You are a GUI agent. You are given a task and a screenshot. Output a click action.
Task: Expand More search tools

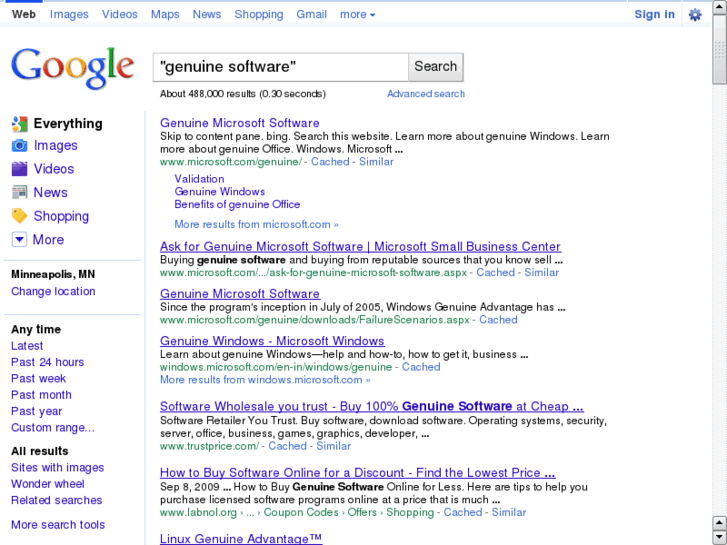[x=58, y=525]
